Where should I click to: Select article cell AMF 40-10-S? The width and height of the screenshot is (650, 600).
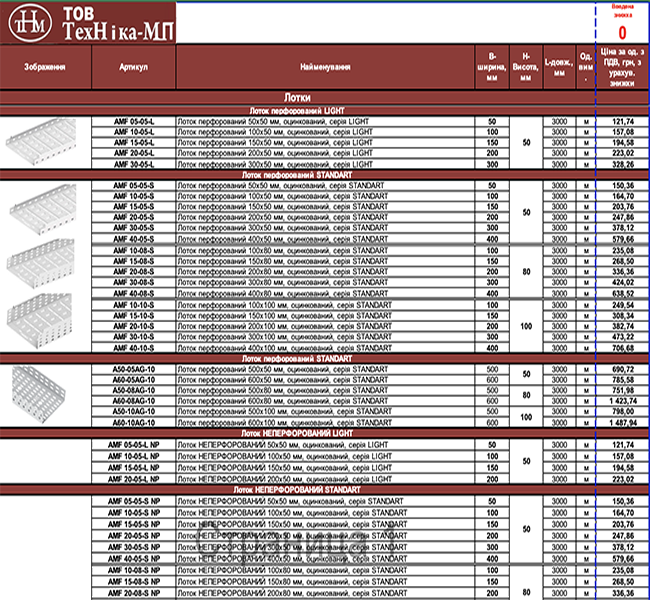[x=133, y=348]
